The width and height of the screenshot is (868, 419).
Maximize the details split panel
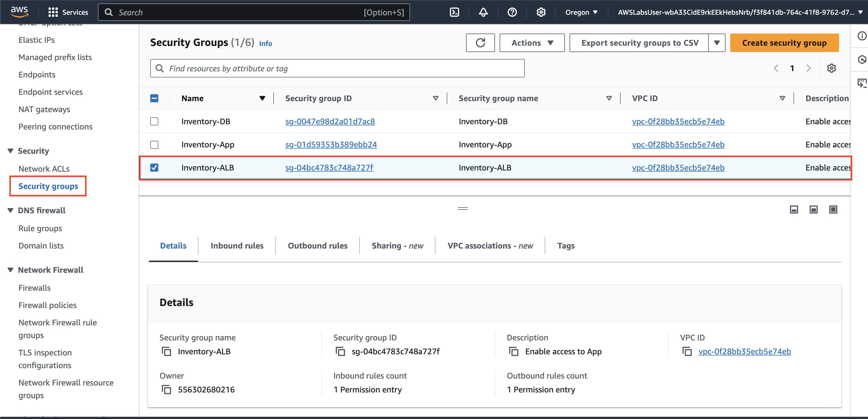click(x=833, y=210)
